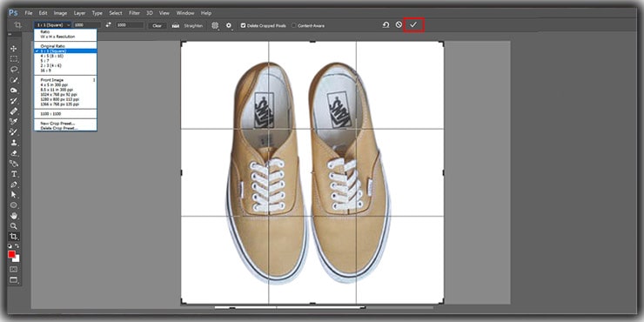This screenshot has width=644, height=322.
Task: Open the Filter menu
Action: click(x=134, y=13)
